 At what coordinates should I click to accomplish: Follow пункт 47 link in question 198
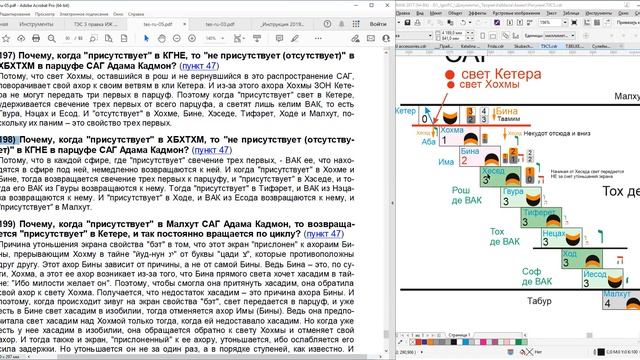[x=211, y=150]
